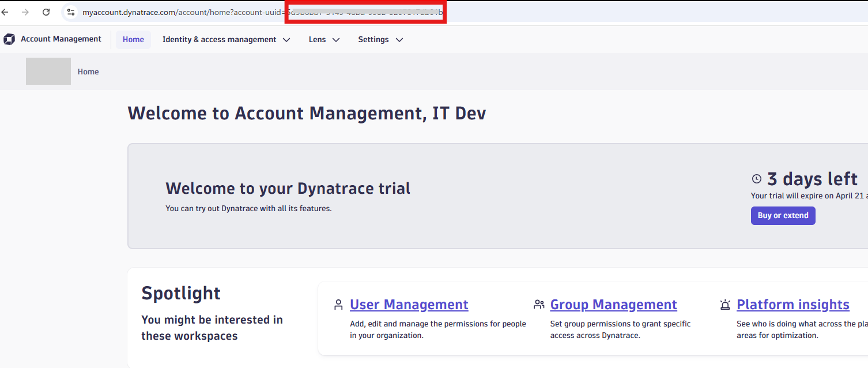The width and height of the screenshot is (868, 368).
Task: Open the User Management link
Action: coord(409,305)
